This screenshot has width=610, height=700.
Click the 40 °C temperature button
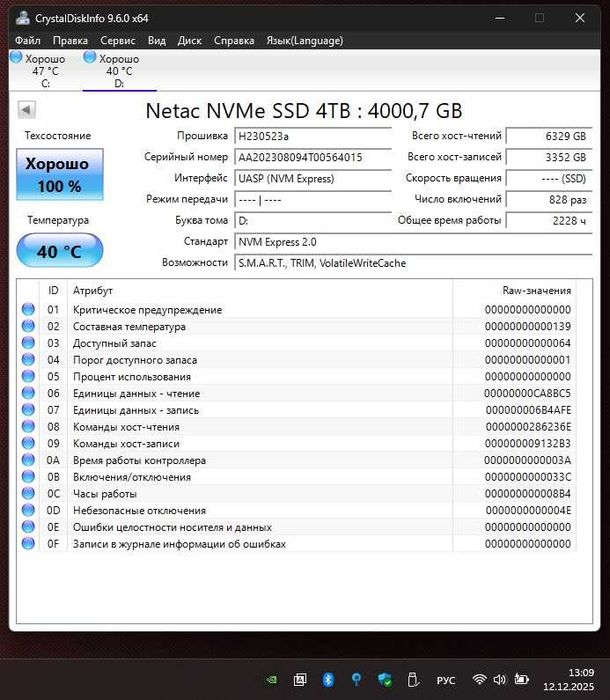pos(60,251)
